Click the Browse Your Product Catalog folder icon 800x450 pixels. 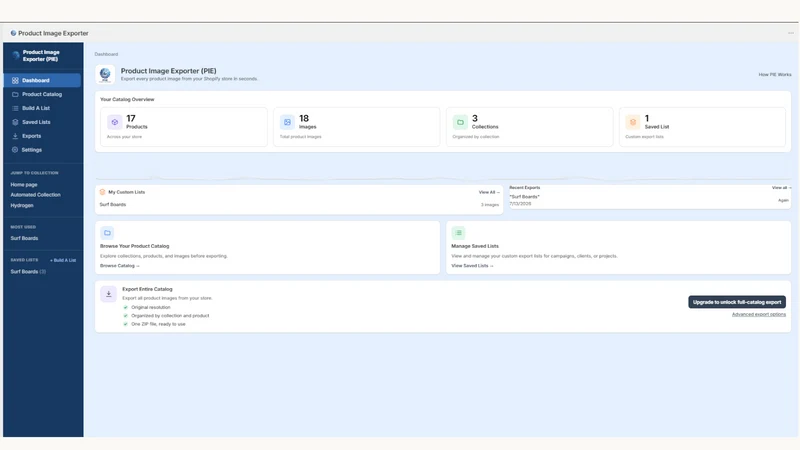pyautogui.click(x=107, y=233)
